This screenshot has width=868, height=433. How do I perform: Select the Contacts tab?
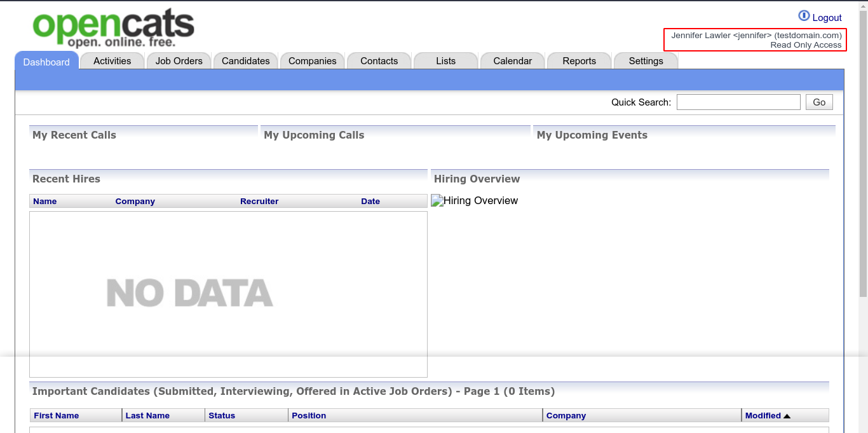[379, 61]
